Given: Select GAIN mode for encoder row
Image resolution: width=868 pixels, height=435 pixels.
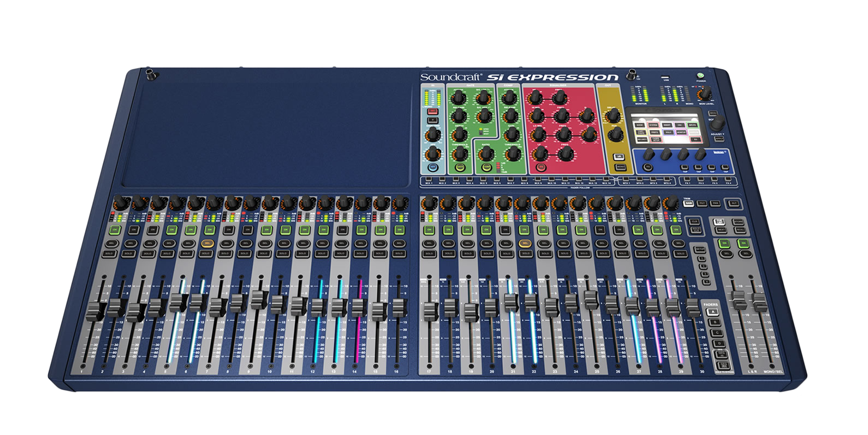Looking at the screenshot, I should pos(688,203).
